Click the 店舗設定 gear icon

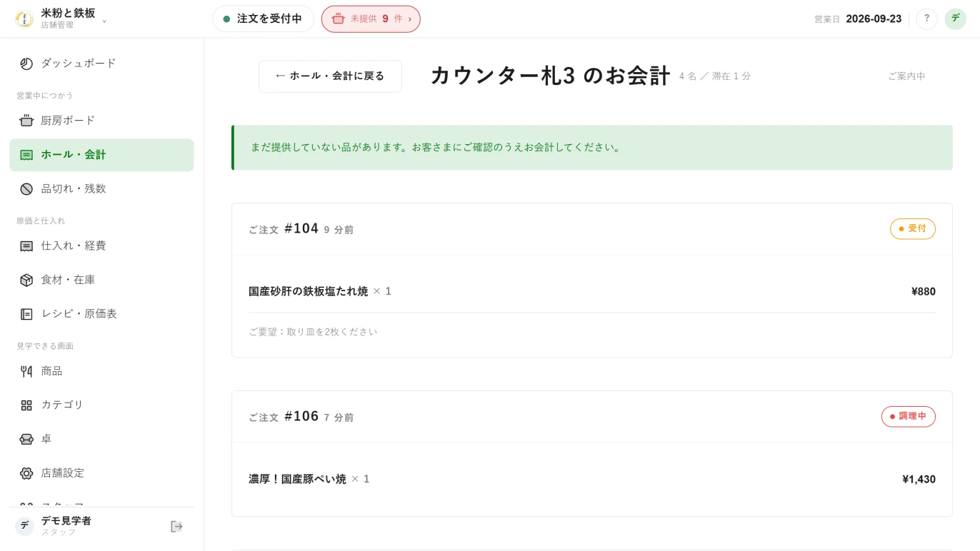pyautogui.click(x=26, y=473)
